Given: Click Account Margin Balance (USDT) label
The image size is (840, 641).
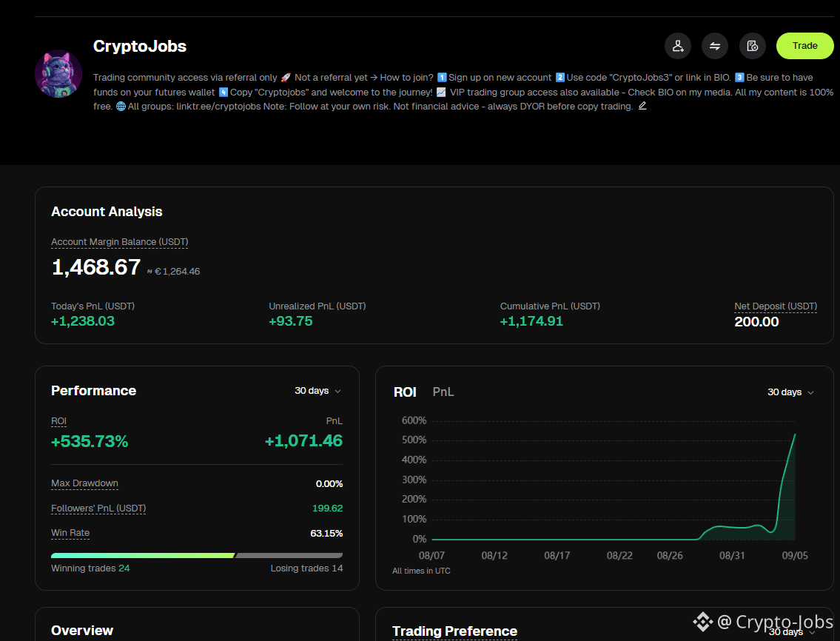Looking at the screenshot, I should (119, 242).
